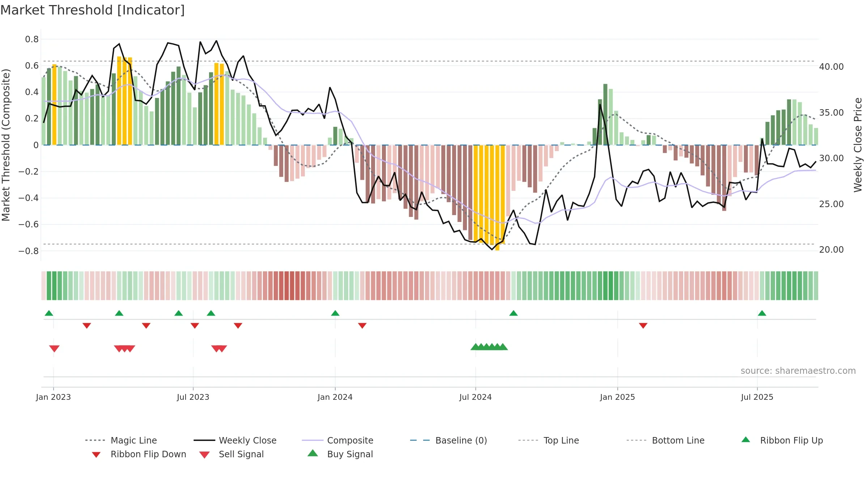Toggle the Baseline (0) legend entry

(x=448, y=440)
